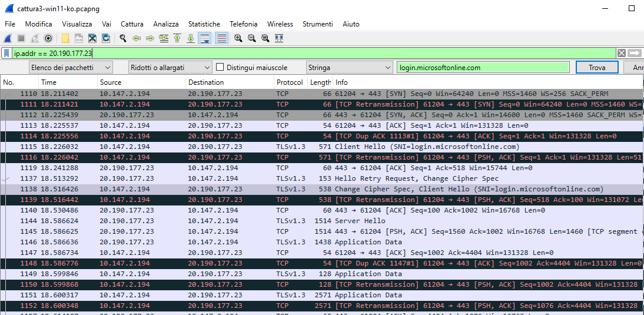644x315 pixels.
Task: Open capture options gear icon
Action: [x=48, y=39]
